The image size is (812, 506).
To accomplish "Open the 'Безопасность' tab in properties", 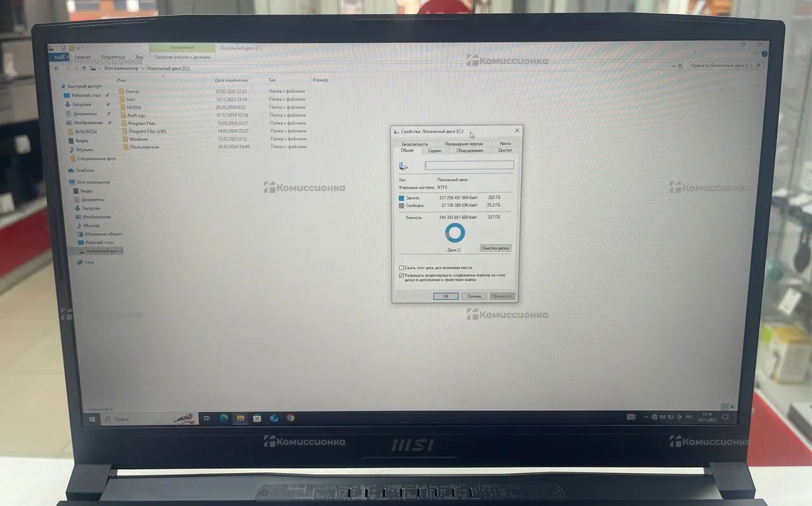I will click(414, 144).
